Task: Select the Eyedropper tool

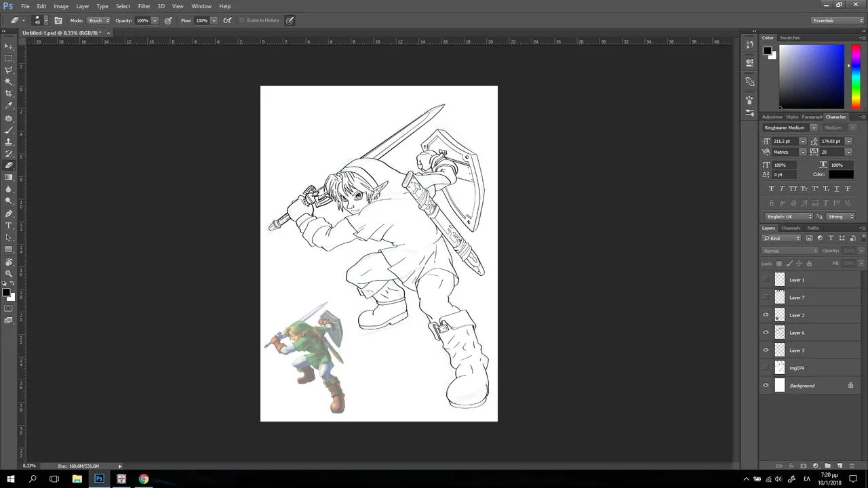Action: click(9, 105)
